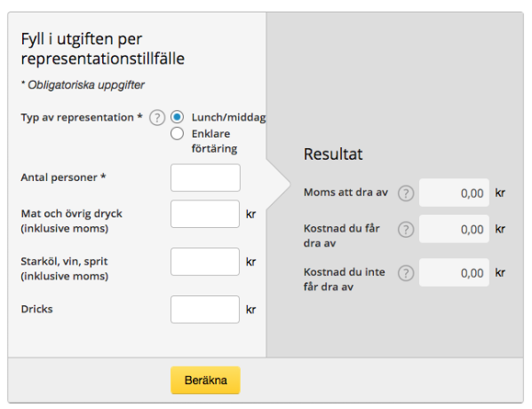Choose the Enklare förtäring radio circle
Image resolution: width=532 pixels, height=409 pixels.
pos(177,133)
